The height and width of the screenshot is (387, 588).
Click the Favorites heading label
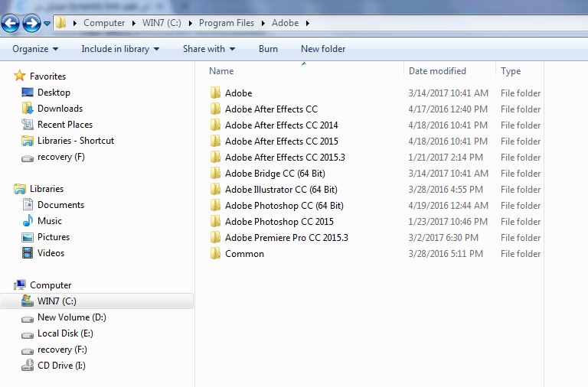click(47, 76)
